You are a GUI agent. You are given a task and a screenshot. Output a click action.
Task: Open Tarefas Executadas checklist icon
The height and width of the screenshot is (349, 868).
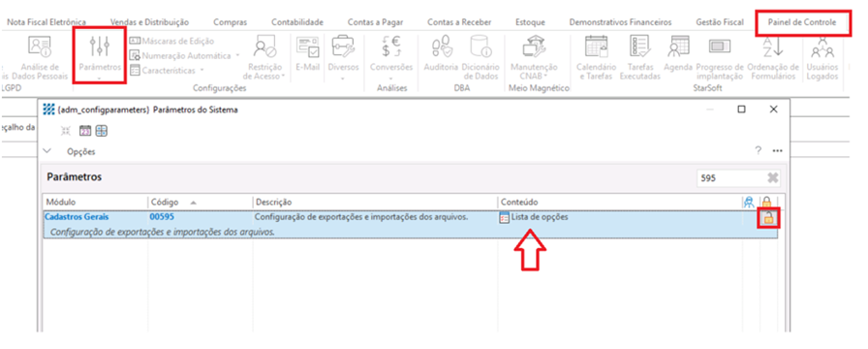click(640, 47)
